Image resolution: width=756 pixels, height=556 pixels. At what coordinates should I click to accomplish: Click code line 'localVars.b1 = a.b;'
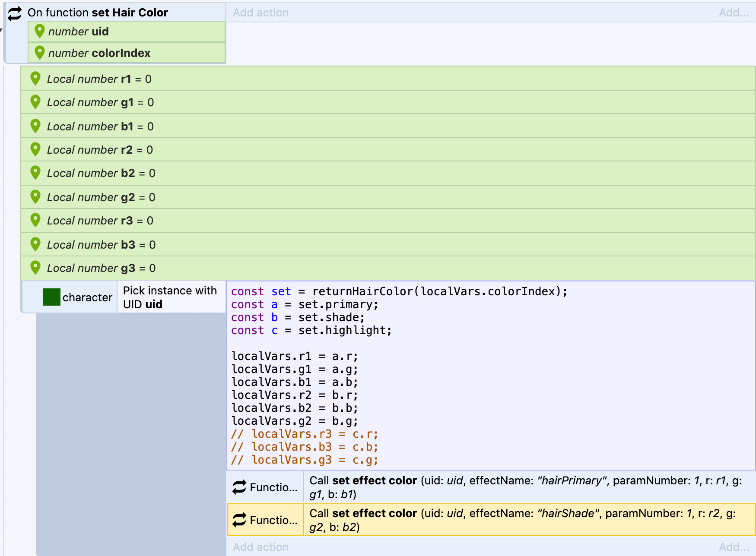point(295,382)
